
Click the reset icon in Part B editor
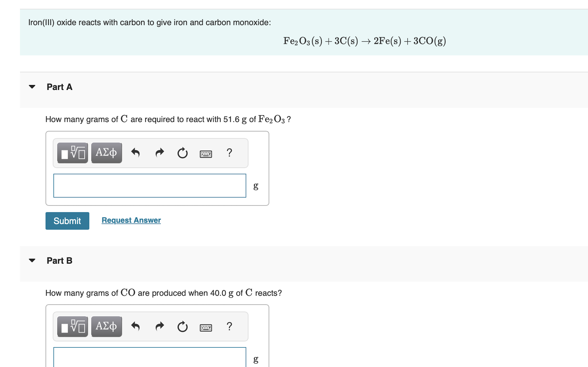click(x=183, y=327)
